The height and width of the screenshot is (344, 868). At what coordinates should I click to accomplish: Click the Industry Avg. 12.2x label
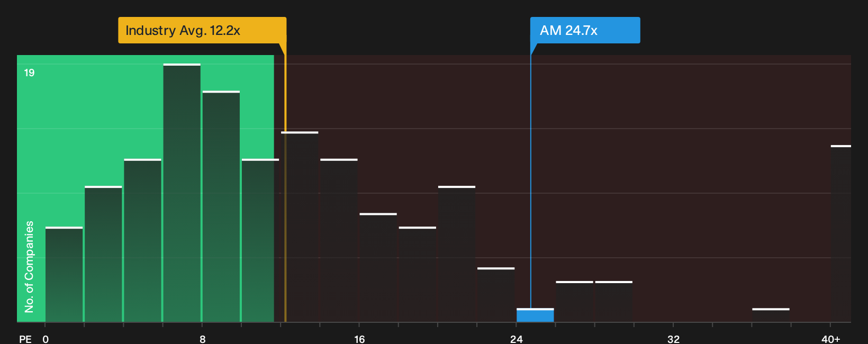pos(202,30)
